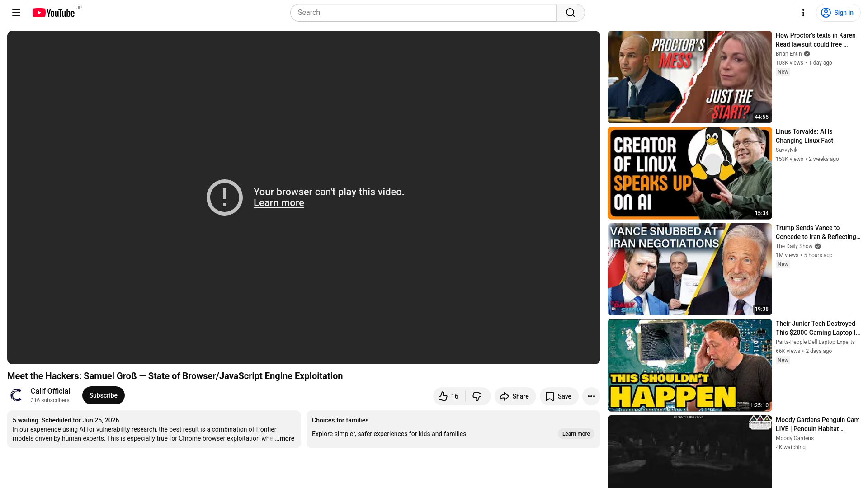The image size is (868, 488).
Task: Visit SavvyNik channel
Action: [787, 150]
